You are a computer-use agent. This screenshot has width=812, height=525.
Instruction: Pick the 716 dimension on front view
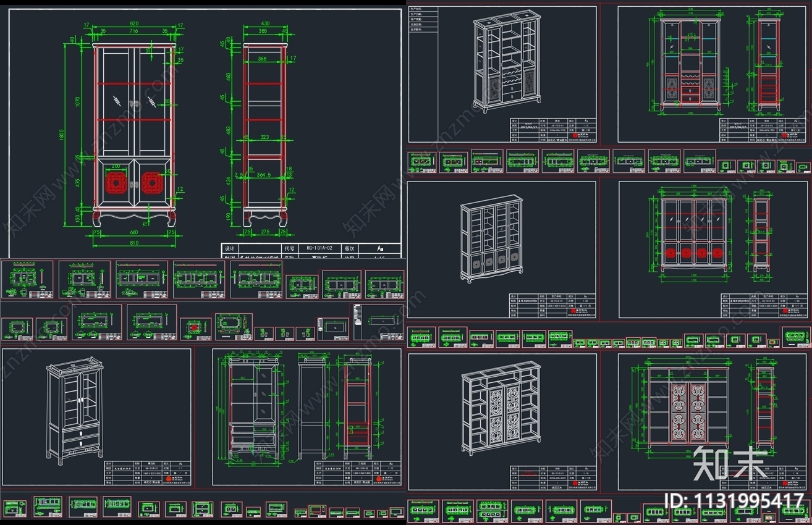coord(133,30)
